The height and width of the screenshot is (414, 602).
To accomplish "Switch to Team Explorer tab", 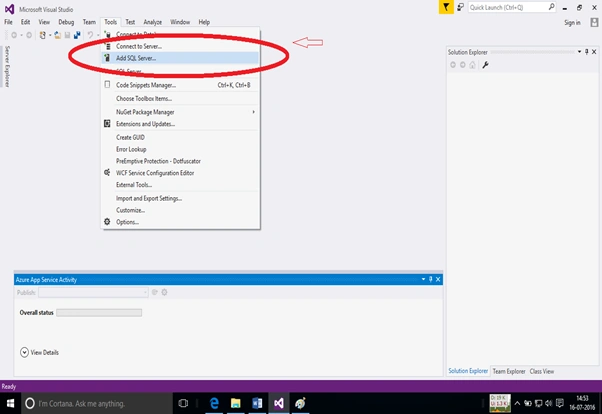I will (x=509, y=371).
